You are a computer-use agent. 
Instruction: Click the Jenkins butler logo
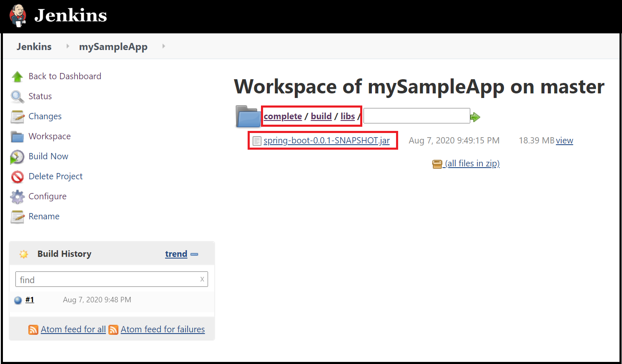click(18, 16)
